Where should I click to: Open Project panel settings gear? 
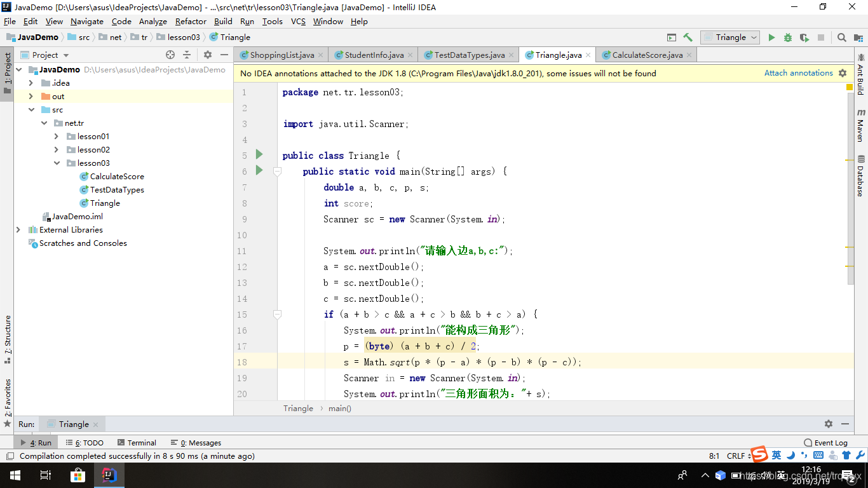pos(208,55)
